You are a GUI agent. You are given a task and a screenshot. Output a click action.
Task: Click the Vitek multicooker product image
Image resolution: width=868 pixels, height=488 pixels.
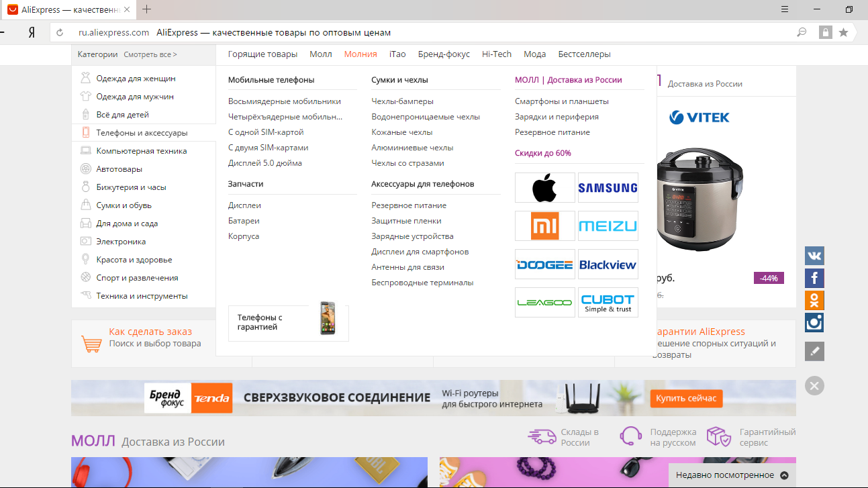[700, 200]
